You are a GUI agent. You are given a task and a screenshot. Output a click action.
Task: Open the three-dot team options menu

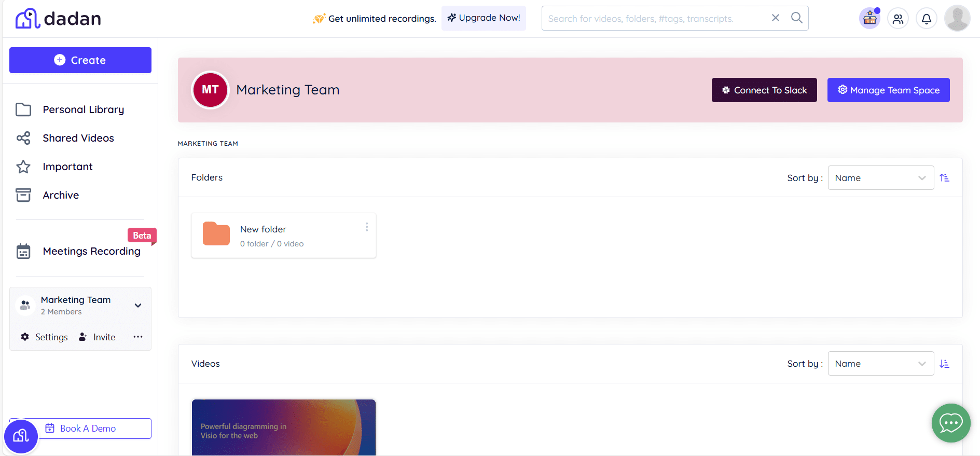pyautogui.click(x=138, y=337)
